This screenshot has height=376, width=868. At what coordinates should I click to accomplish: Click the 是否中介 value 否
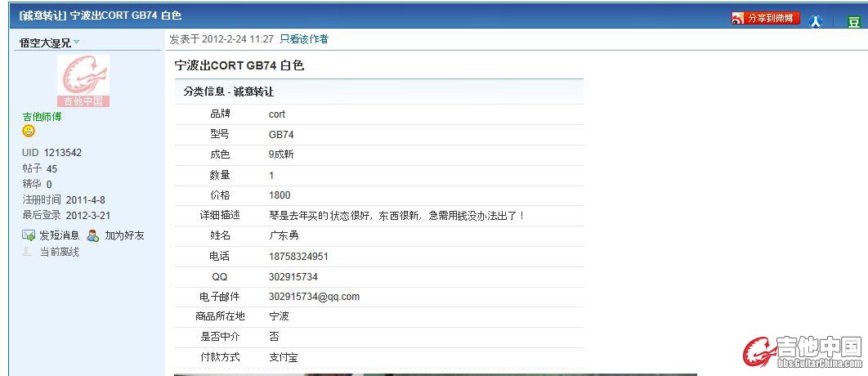[x=274, y=338]
